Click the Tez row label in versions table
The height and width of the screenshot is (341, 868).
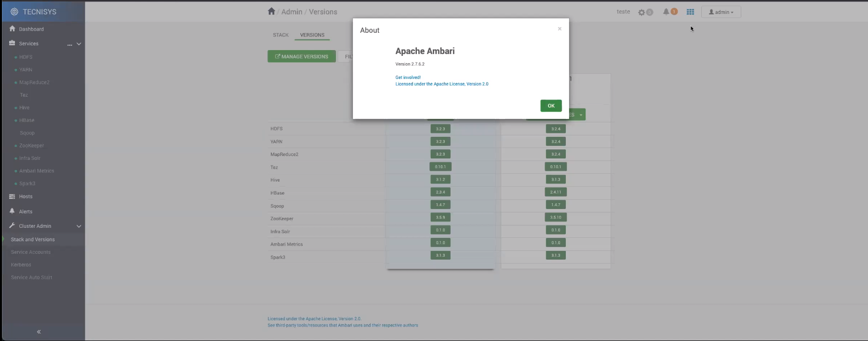click(x=274, y=167)
